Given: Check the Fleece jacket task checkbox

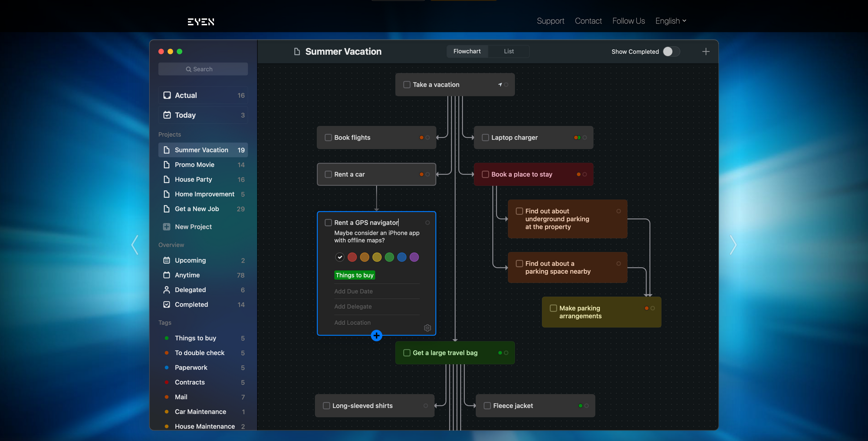Looking at the screenshot, I should click(487, 406).
